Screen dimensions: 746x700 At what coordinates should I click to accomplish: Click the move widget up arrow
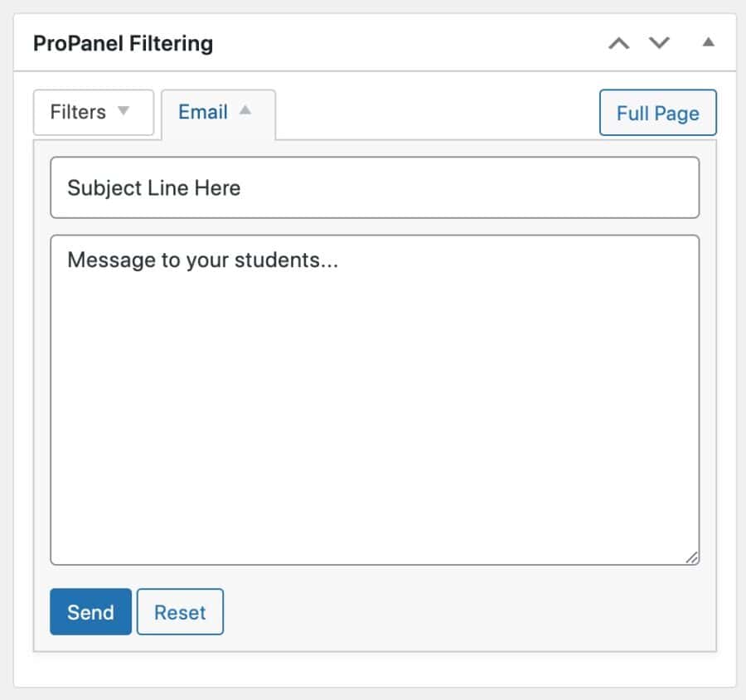click(x=618, y=42)
